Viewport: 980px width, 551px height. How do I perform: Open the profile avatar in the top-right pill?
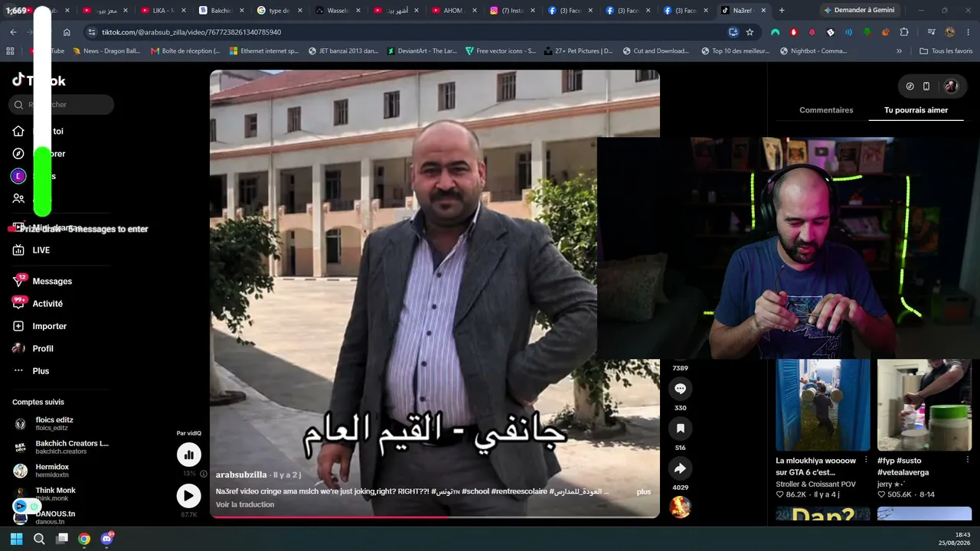coord(951,86)
